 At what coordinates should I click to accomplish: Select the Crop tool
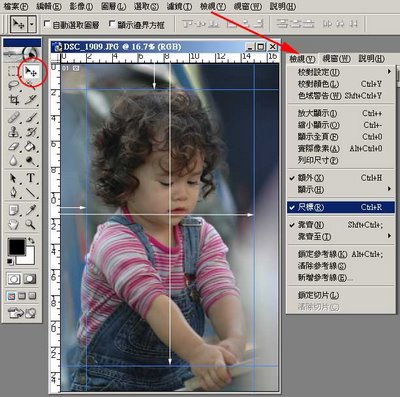[13, 99]
